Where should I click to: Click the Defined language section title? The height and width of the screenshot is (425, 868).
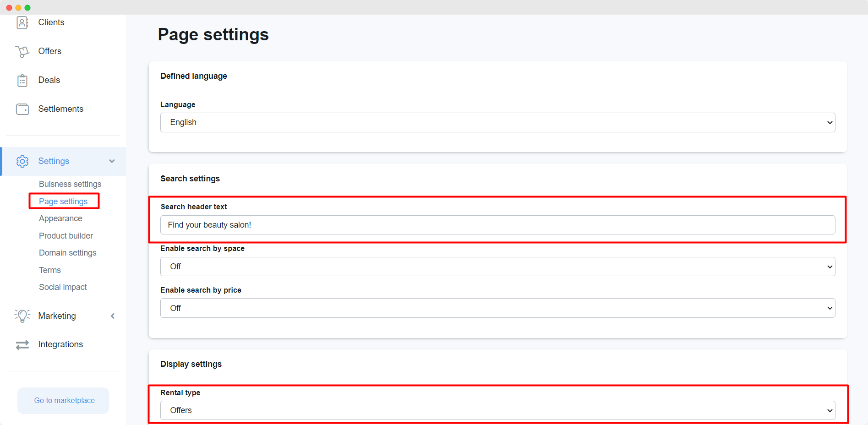click(x=194, y=76)
